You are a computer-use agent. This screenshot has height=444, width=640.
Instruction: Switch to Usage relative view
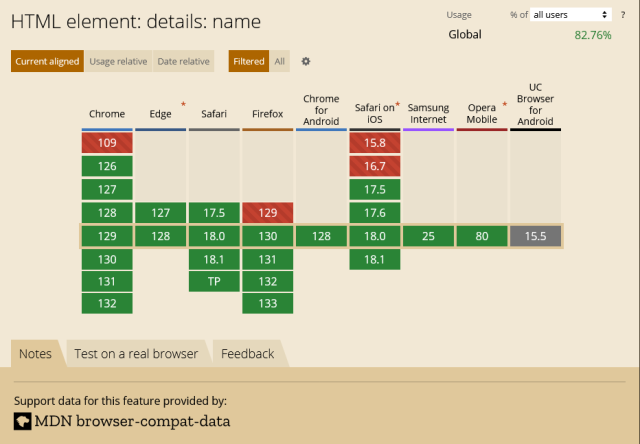(x=118, y=61)
